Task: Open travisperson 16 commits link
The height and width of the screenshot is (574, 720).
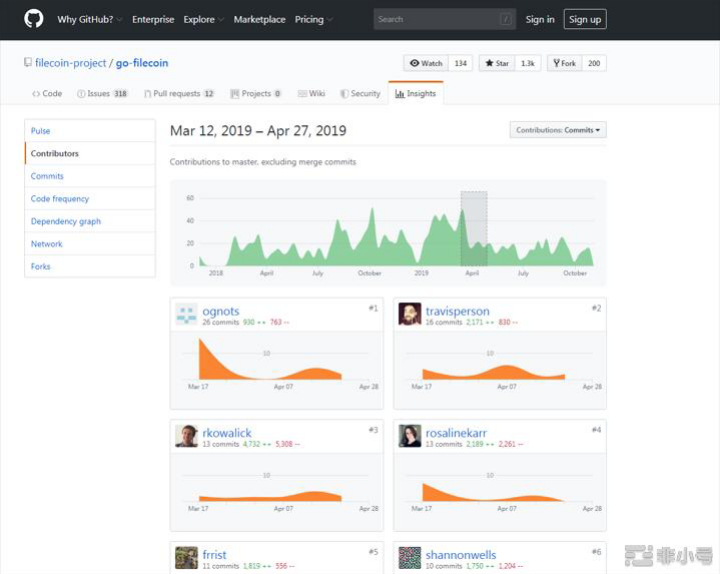Action: coord(444,322)
